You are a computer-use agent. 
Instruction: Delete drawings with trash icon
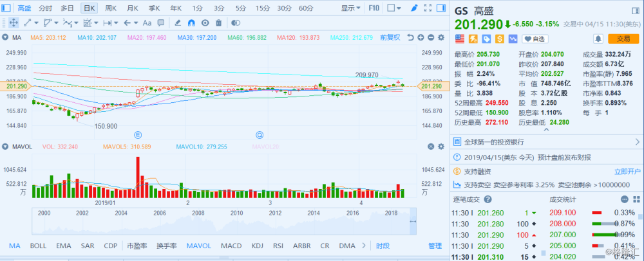(x=219, y=23)
